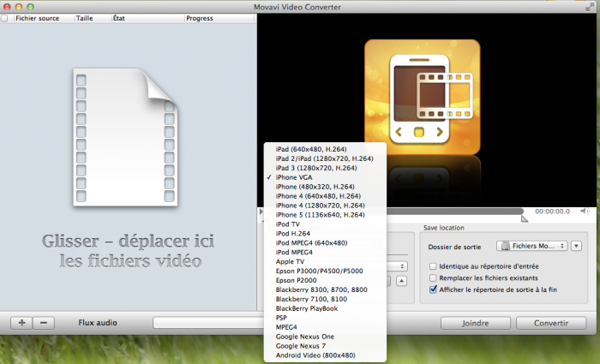Toggle the select-all checkbox in file list header

click(x=5, y=17)
